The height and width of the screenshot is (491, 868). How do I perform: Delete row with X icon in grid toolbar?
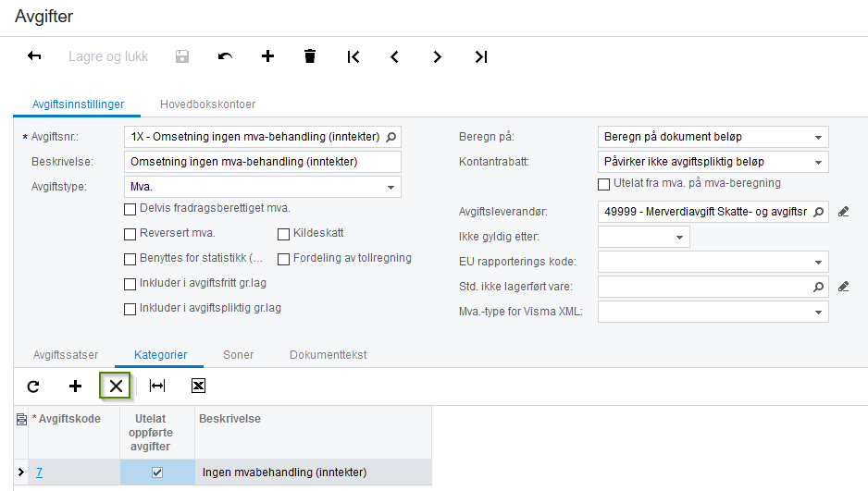tap(115, 386)
